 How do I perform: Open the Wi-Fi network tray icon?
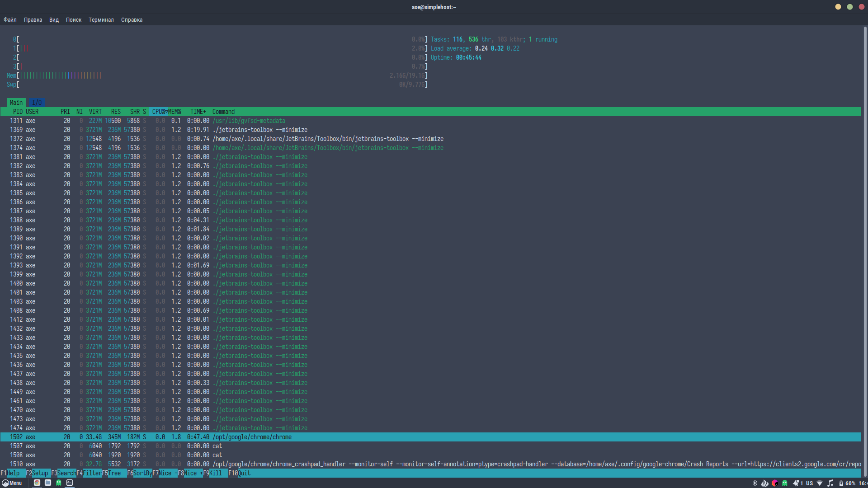[x=820, y=483]
